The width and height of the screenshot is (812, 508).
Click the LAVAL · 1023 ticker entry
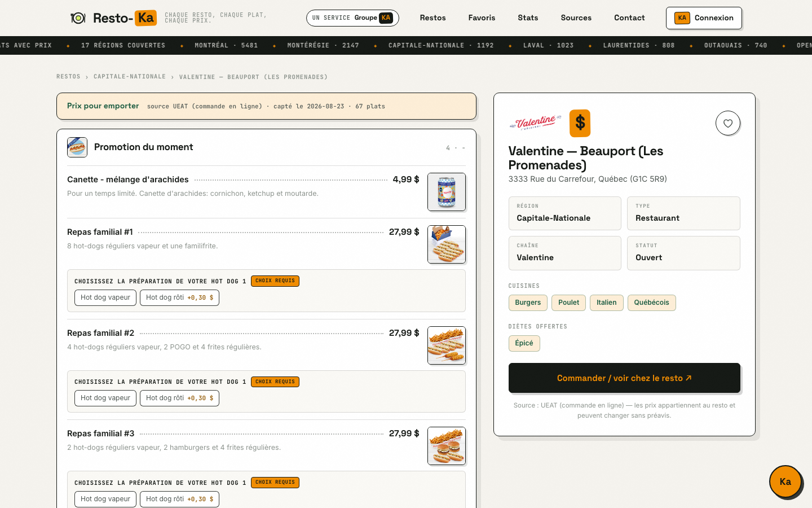click(548, 45)
